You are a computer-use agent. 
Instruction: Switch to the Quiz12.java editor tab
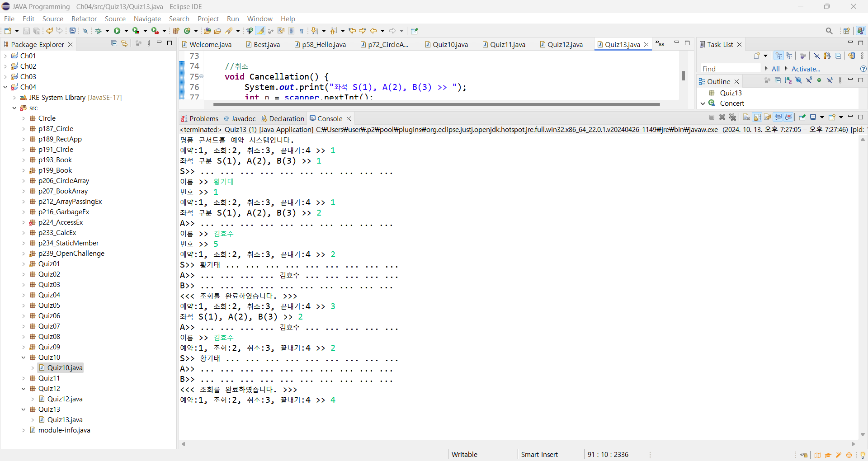click(x=561, y=44)
